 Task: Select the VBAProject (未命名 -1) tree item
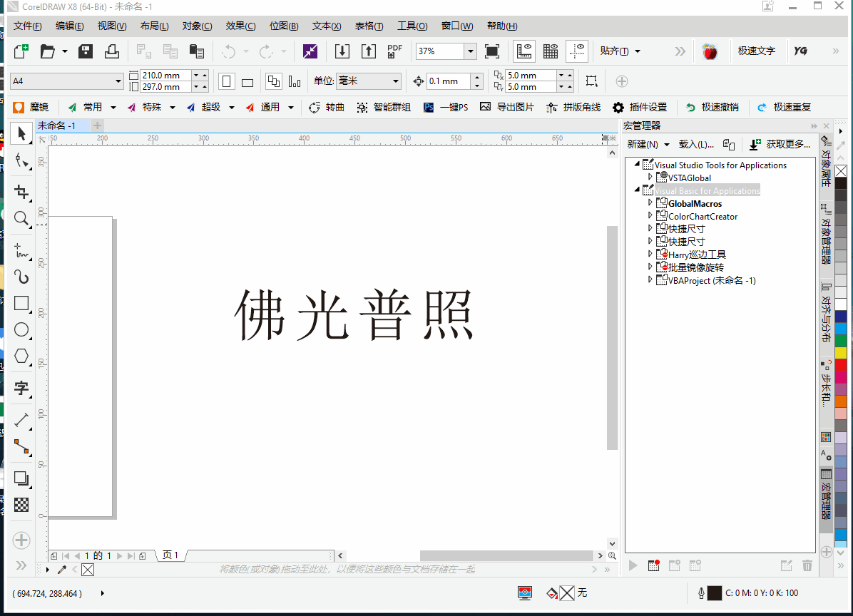click(x=712, y=280)
